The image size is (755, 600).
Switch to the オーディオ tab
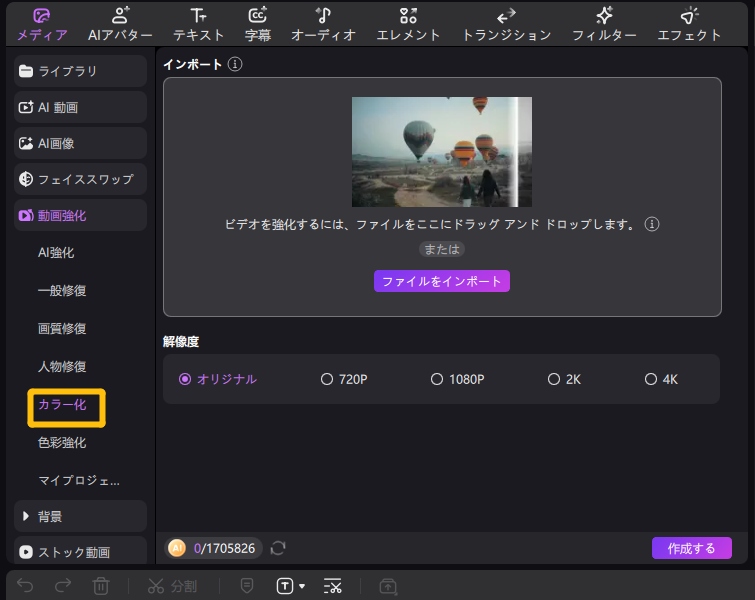323,24
